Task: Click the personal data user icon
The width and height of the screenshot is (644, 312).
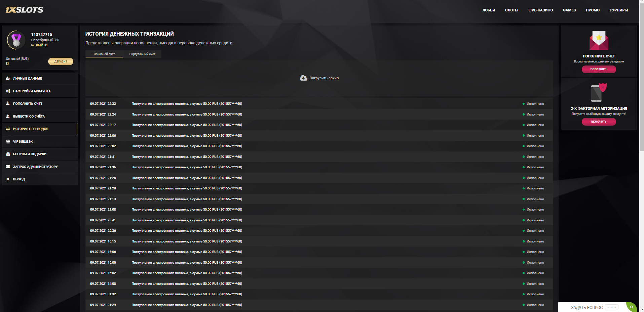Action: coord(8,78)
